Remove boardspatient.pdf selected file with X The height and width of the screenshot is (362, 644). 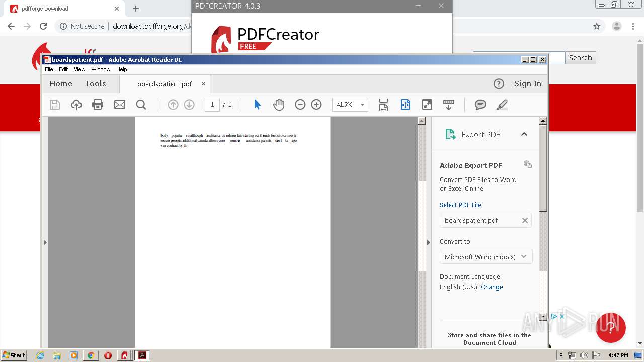coord(525,220)
